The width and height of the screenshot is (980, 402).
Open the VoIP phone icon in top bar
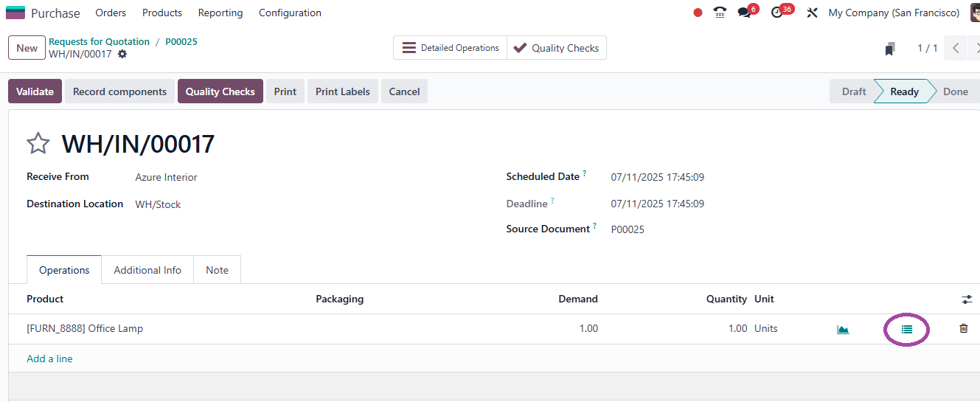point(720,13)
